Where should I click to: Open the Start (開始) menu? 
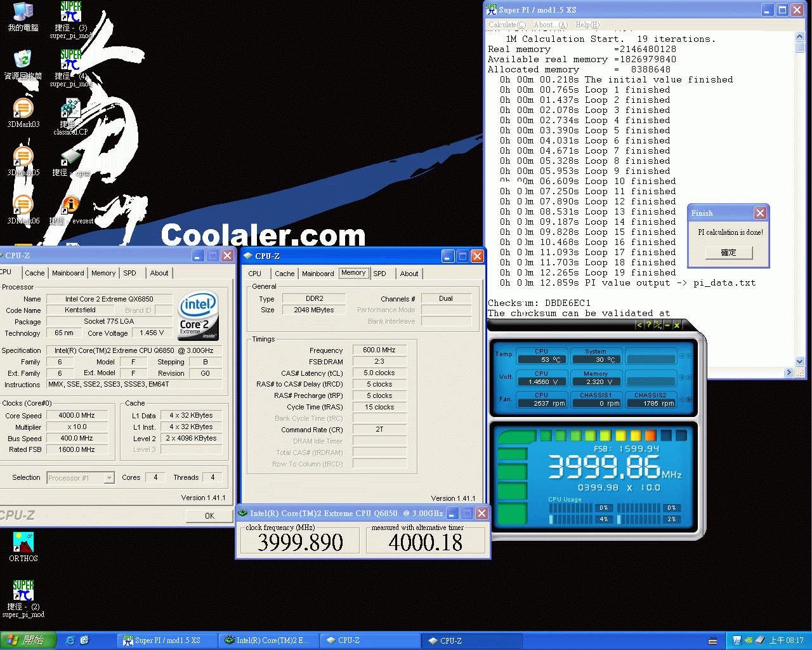pos(29,640)
